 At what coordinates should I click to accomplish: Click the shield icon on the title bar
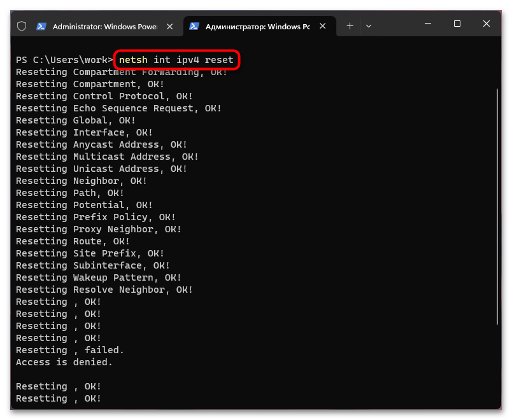[x=20, y=25]
